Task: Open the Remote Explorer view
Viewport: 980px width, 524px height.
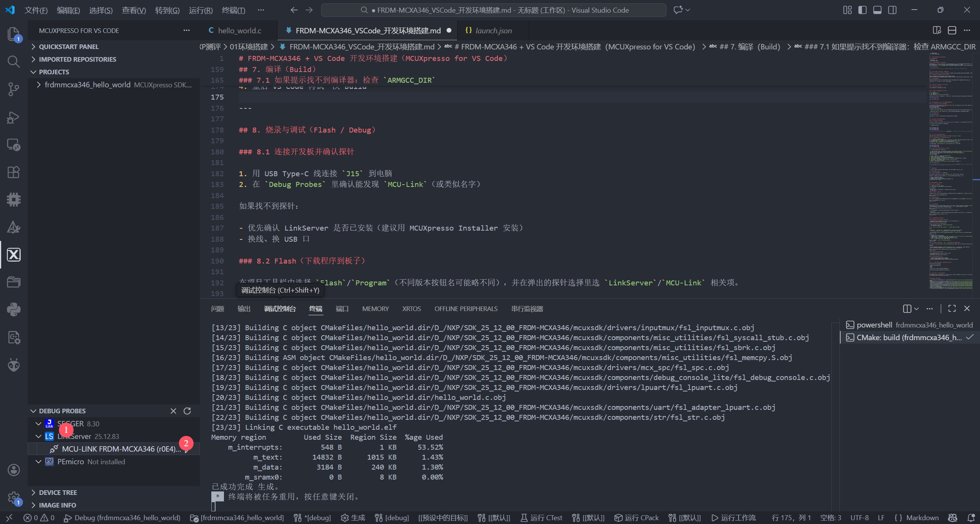Action: [13, 144]
